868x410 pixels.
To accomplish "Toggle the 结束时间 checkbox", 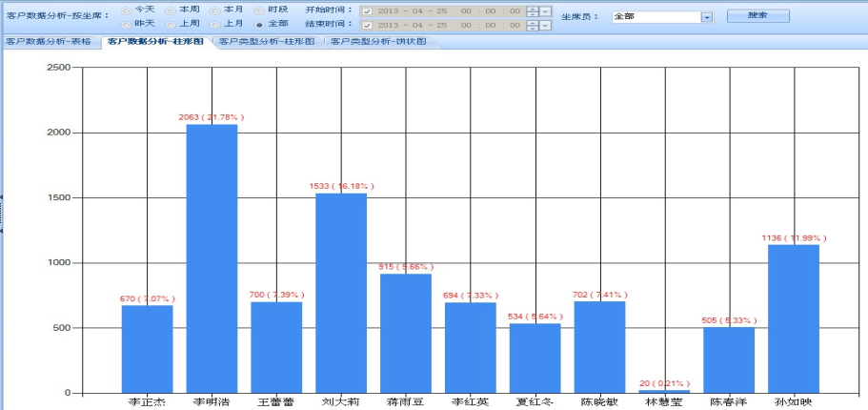I will click(367, 24).
